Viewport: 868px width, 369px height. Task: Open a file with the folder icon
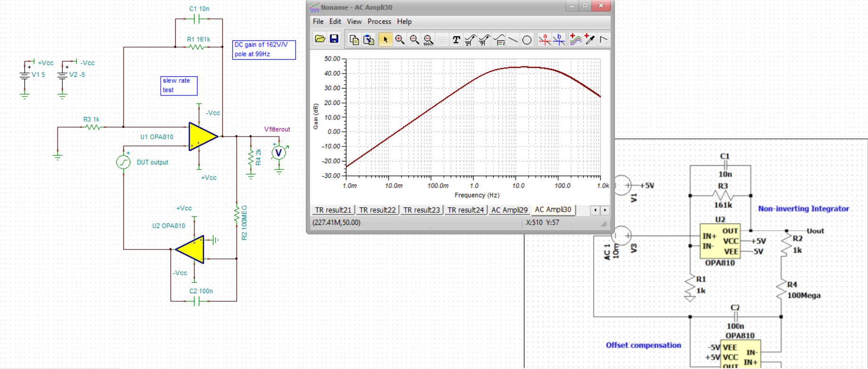[x=320, y=39]
